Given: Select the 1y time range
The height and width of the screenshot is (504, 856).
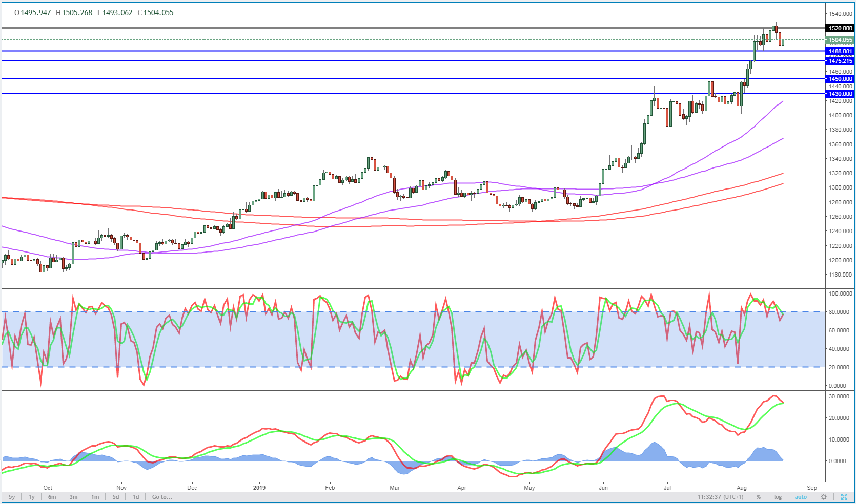Looking at the screenshot, I should pyautogui.click(x=32, y=497).
